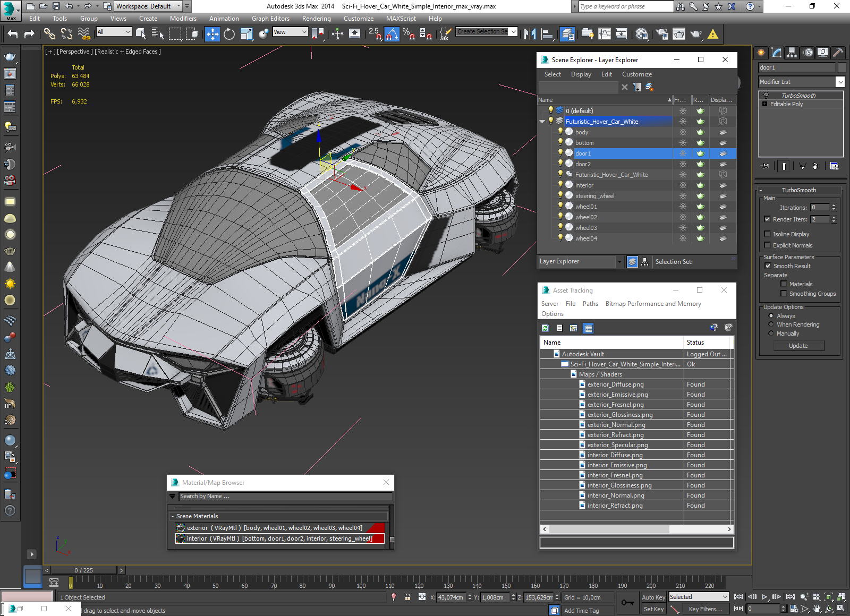Switch Asset Tracking to table view
Image resolution: width=850 pixels, height=616 pixels.
588,328
